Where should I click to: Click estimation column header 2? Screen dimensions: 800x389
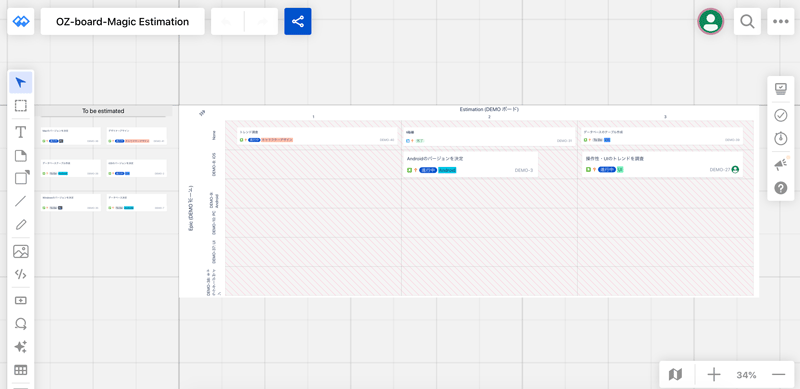(489, 117)
